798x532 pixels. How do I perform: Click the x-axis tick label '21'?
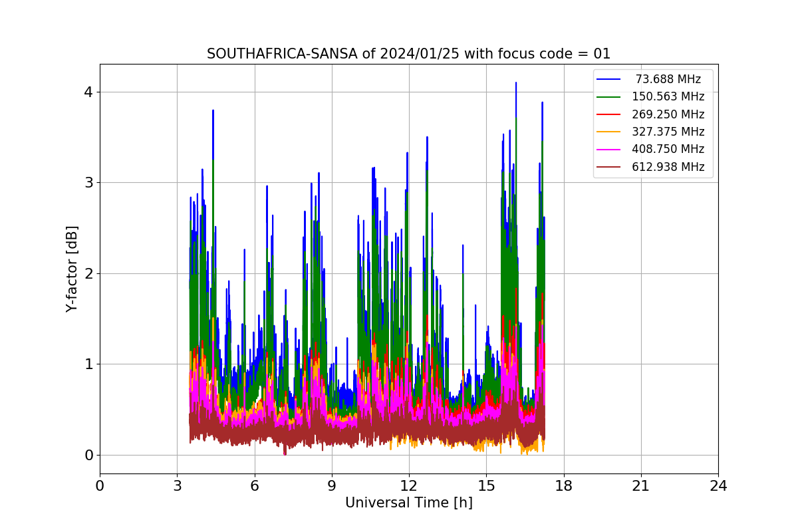tap(641, 486)
